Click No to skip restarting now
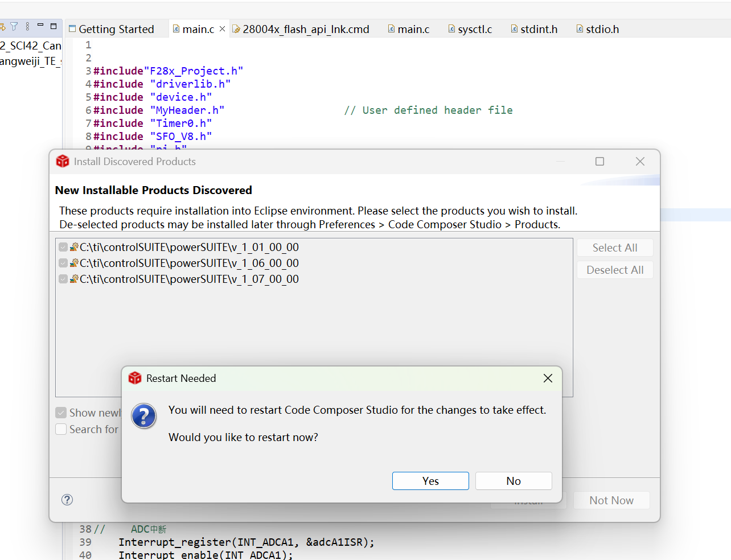Image resolution: width=731 pixels, height=560 pixels. pyautogui.click(x=514, y=481)
